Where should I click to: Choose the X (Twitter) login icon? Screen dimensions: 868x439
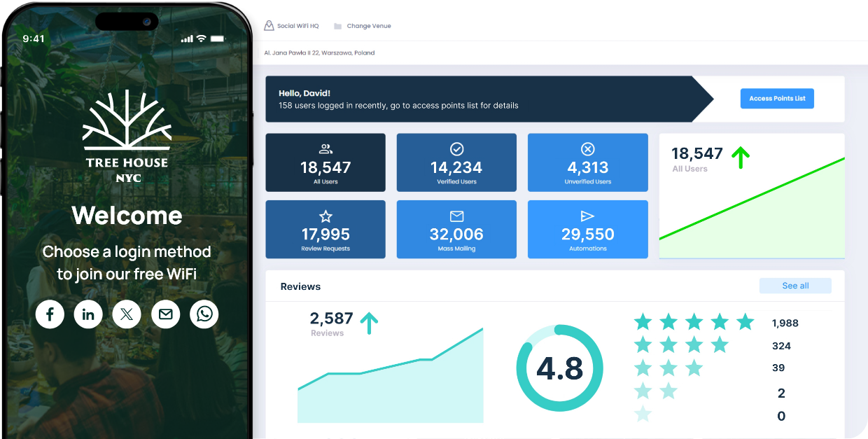click(127, 314)
